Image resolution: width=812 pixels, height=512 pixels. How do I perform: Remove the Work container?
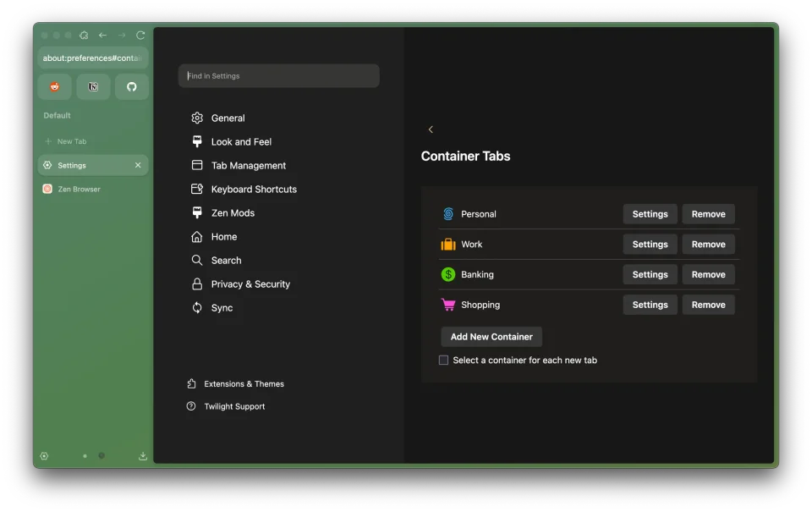coord(709,244)
